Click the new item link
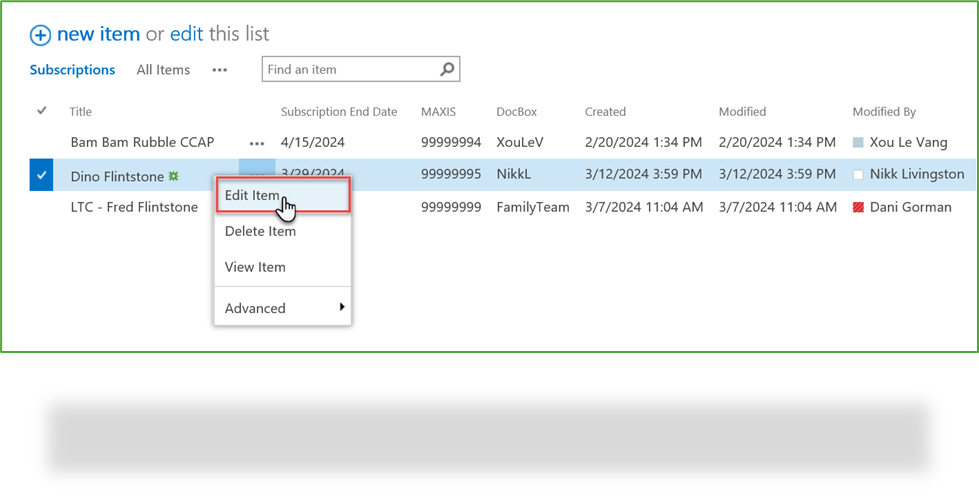 pyautogui.click(x=98, y=34)
